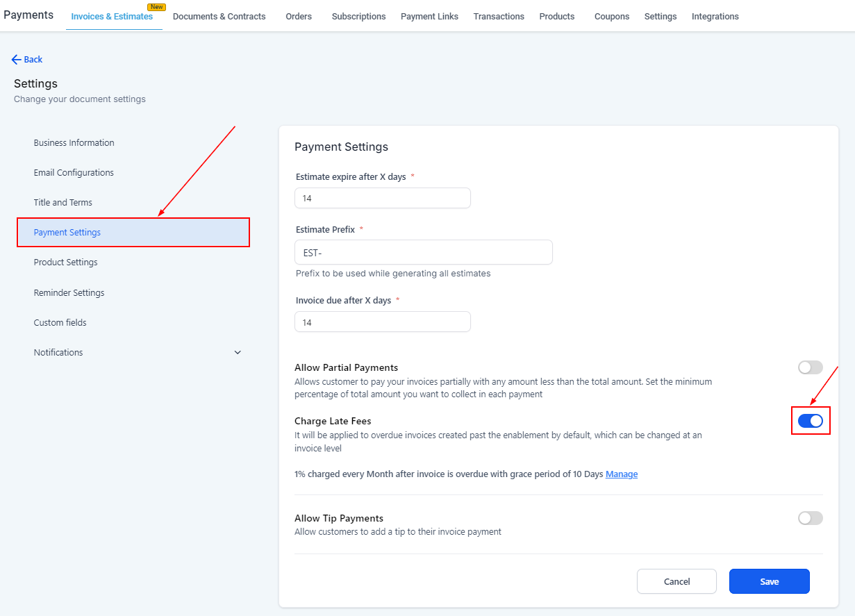Click the Manage late fees link
855x616 pixels.
coord(621,474)
